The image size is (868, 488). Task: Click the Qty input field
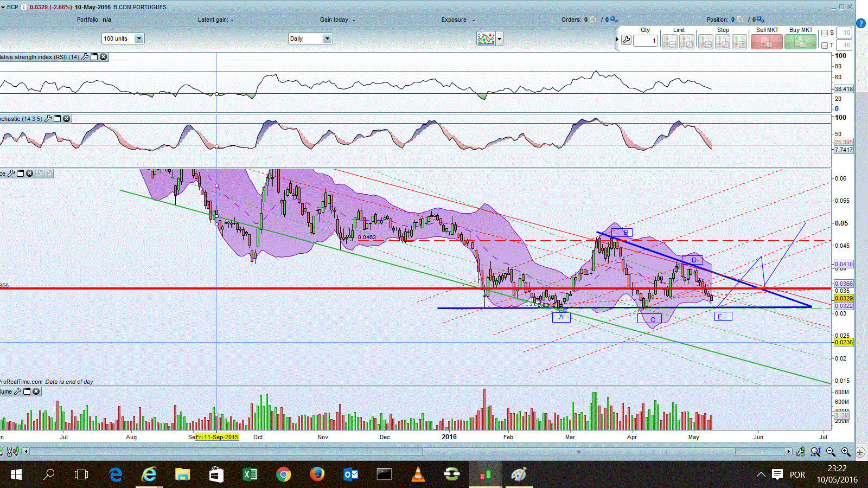[646, 41]
